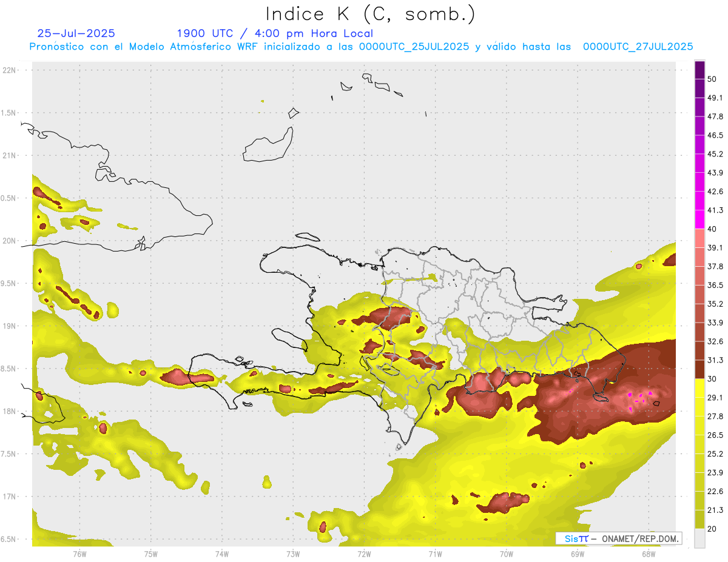Screen dimensions: 728x562
Task: Pick the olive band between 20 and 21.3
Action: 699,520
